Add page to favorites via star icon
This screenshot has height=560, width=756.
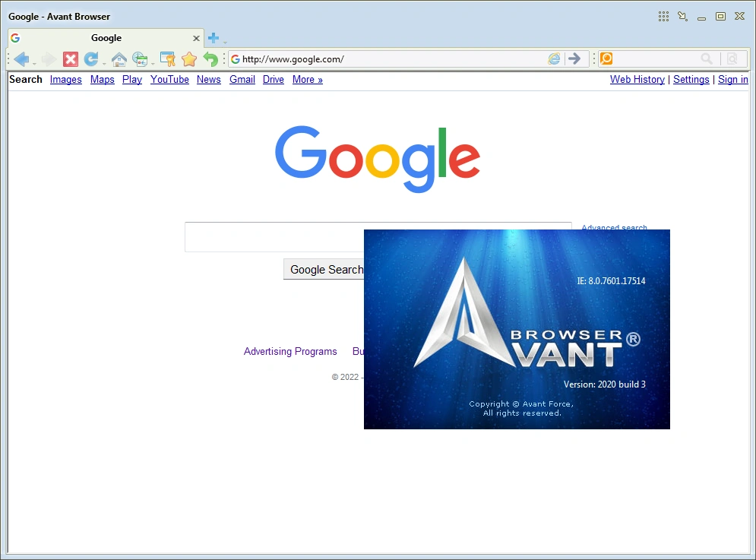point(189,59)
